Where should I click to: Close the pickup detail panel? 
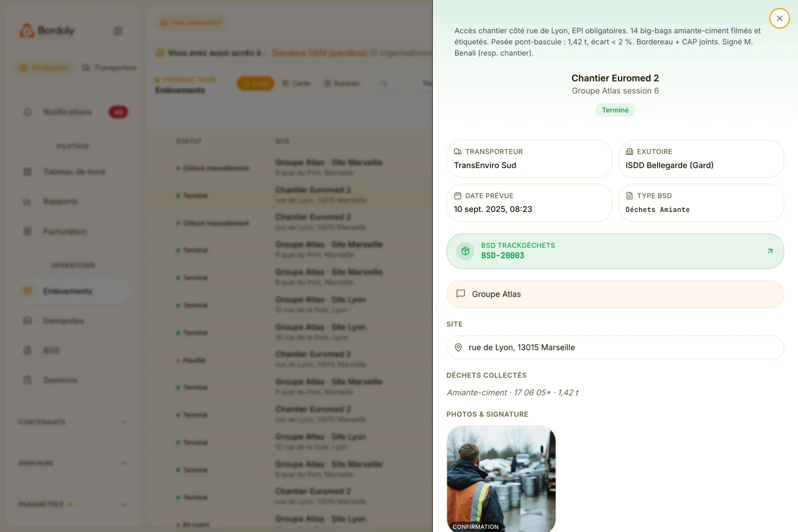[x=779, y=18]
